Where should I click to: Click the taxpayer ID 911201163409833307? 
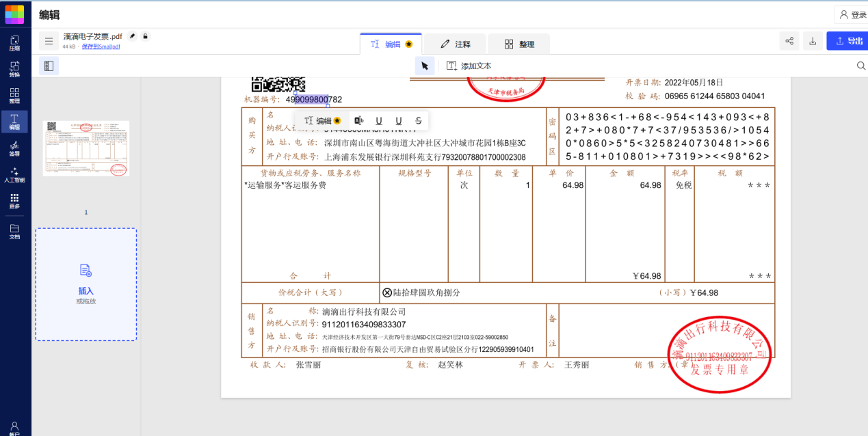pyautogui.click(x=364, y=324)
